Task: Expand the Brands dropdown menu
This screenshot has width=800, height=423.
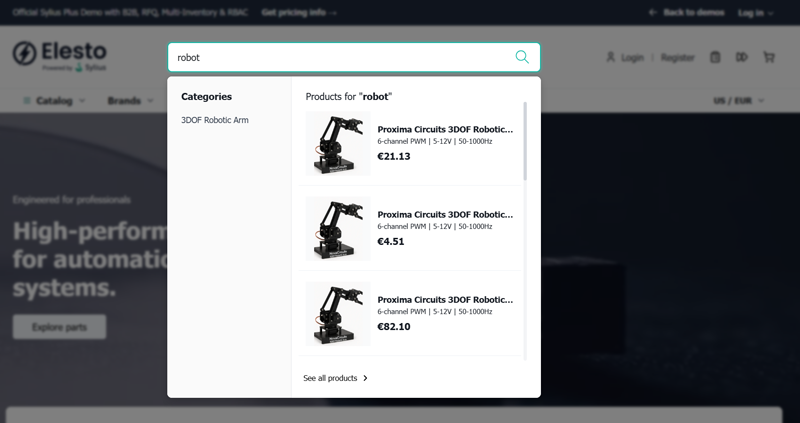Action: pyautogui.click(x=130, y=101)
